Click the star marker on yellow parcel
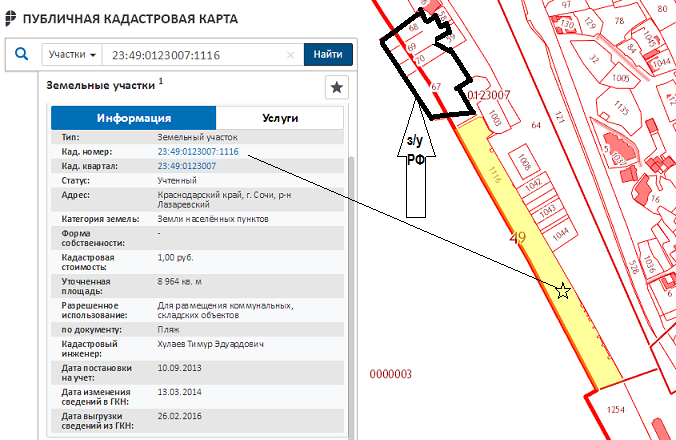This screenshot has width=676, height=440. coord(563,290)
